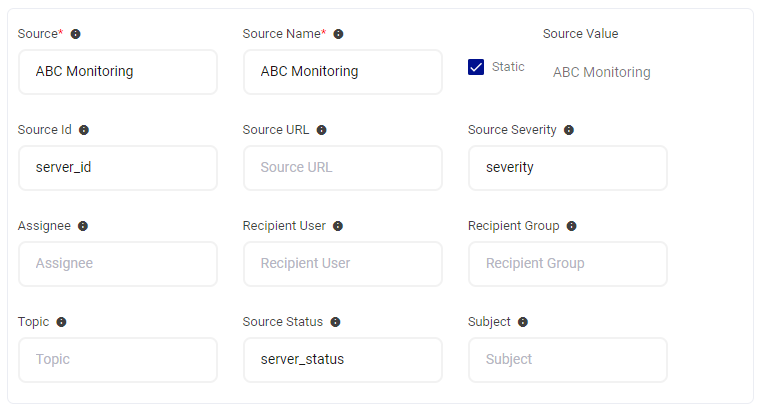Click the Recipient Group info icon
Screen dimensions: 763x409
pyautogui.click(x=571, y=226)
